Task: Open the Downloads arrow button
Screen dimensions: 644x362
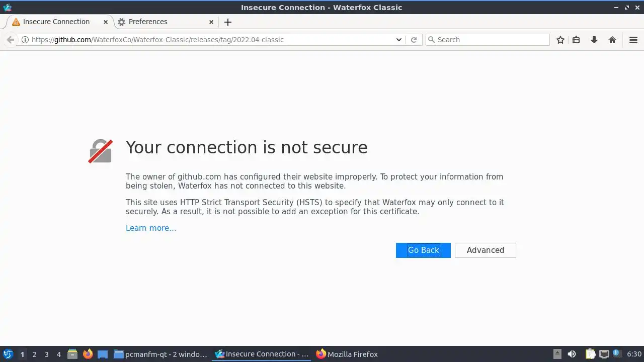Action: 594,40
